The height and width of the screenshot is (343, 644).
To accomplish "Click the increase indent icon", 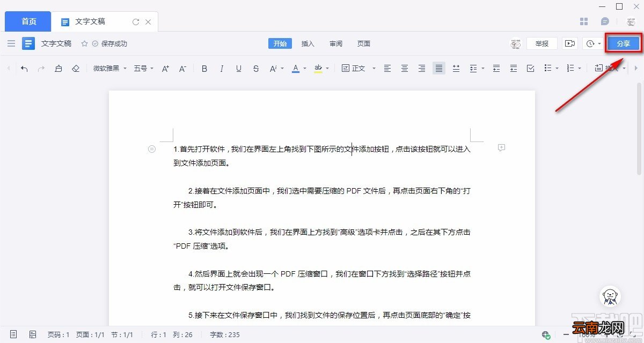I will click(514, 69).
